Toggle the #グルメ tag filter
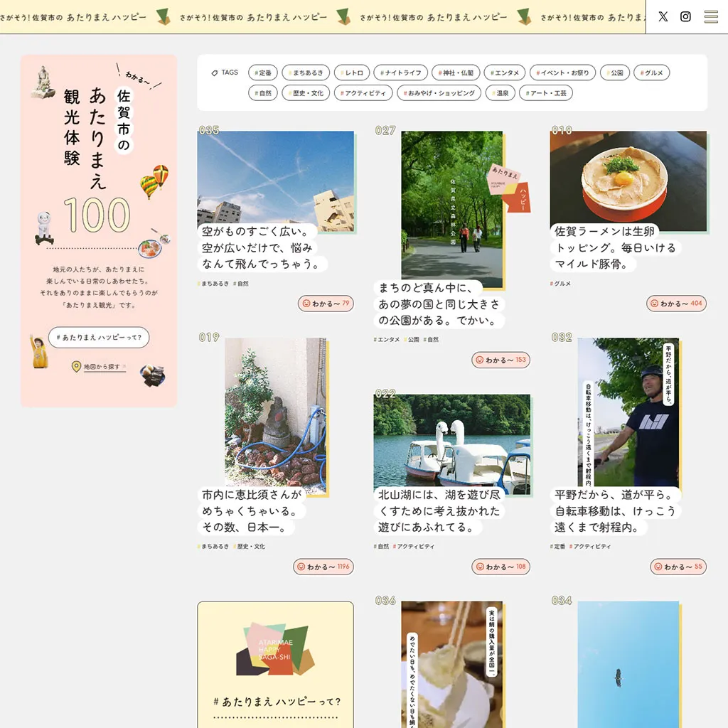The height and width of the screenshot is (728, 728). coord(651,72)
